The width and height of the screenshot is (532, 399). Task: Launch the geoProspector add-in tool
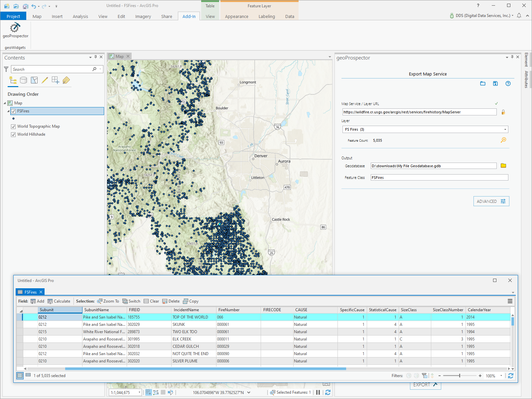point(15,30)
